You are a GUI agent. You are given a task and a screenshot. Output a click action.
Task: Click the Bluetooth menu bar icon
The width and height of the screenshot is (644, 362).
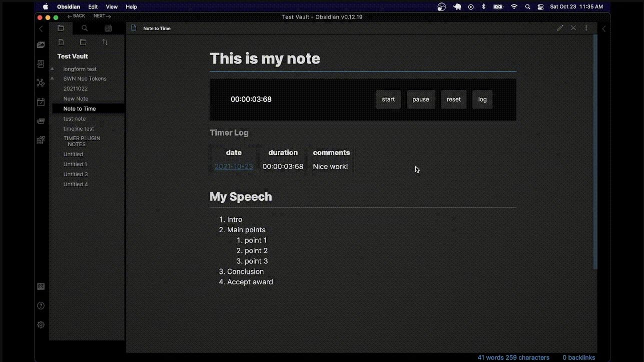click(483, 7)
